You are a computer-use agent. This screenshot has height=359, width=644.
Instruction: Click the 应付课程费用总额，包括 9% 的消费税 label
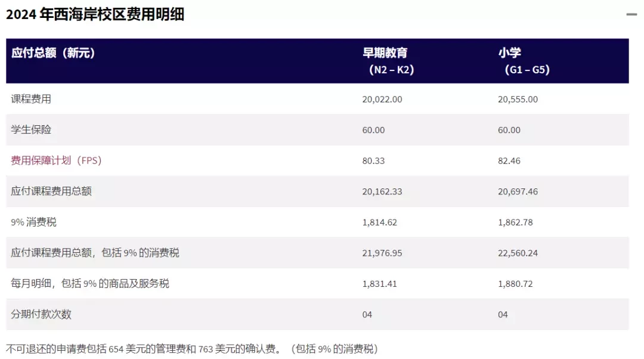tap(95, 253)
